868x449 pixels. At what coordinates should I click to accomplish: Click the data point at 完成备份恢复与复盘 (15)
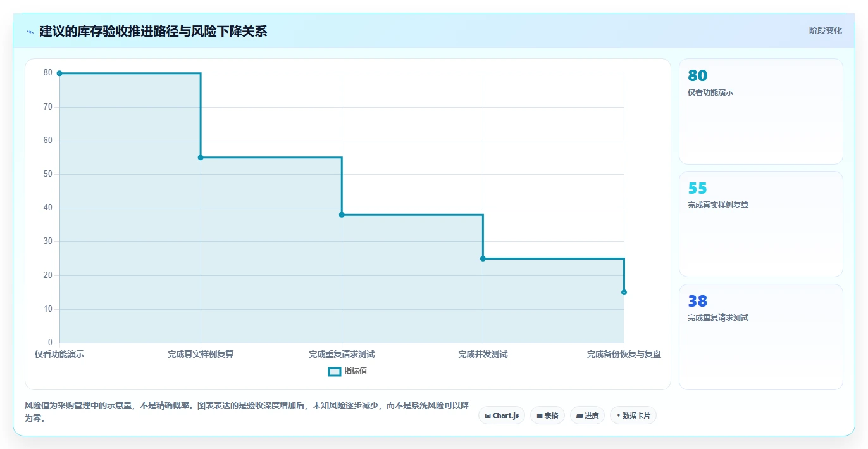coord(624,292)
